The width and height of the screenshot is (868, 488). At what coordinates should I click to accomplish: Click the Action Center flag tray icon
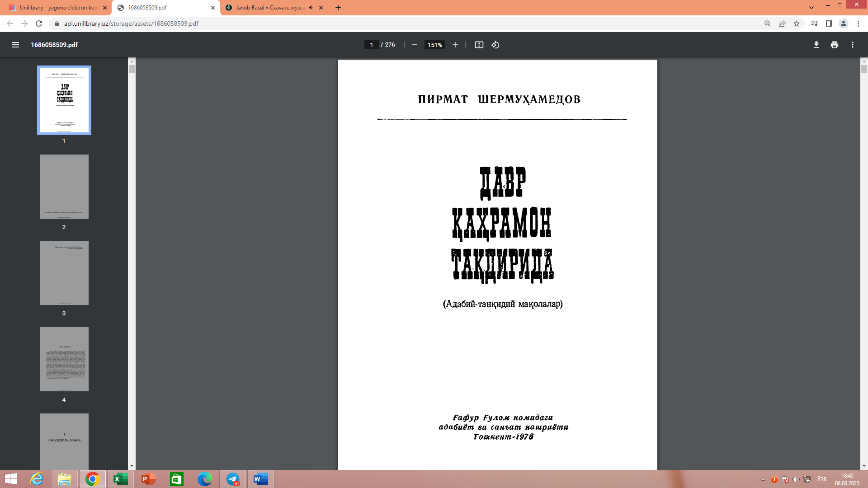785,479
